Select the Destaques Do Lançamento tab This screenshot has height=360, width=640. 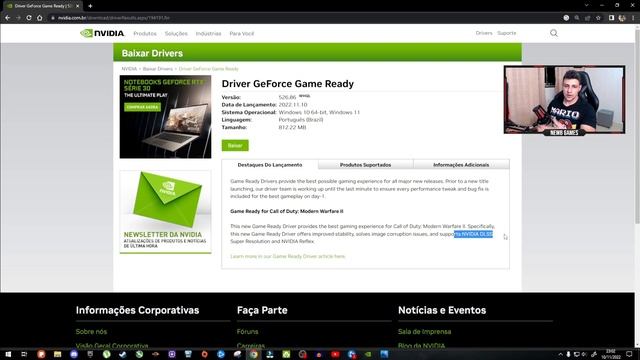click(270, 165)
